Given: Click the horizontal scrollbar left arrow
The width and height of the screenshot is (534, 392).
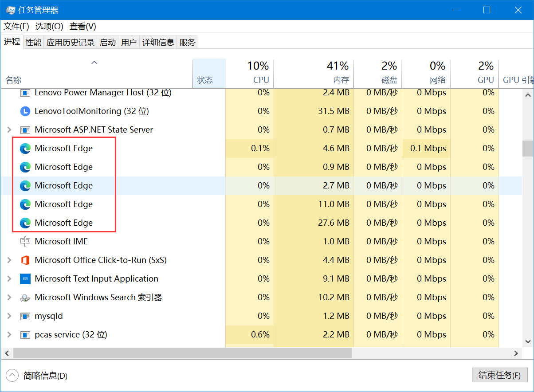Looking at the screenshot, I should [6, 353].
